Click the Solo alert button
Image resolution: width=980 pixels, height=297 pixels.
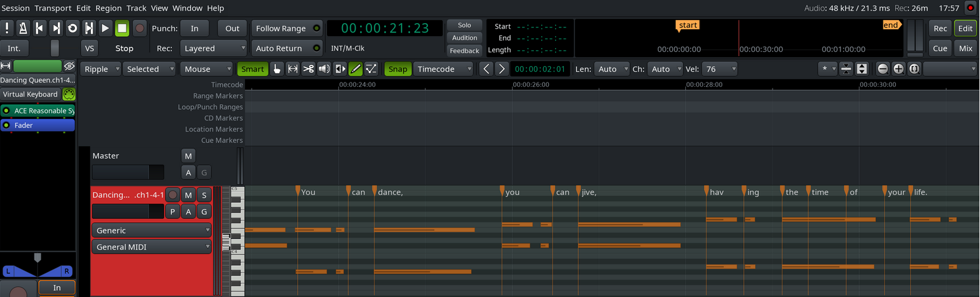[465, 25]
